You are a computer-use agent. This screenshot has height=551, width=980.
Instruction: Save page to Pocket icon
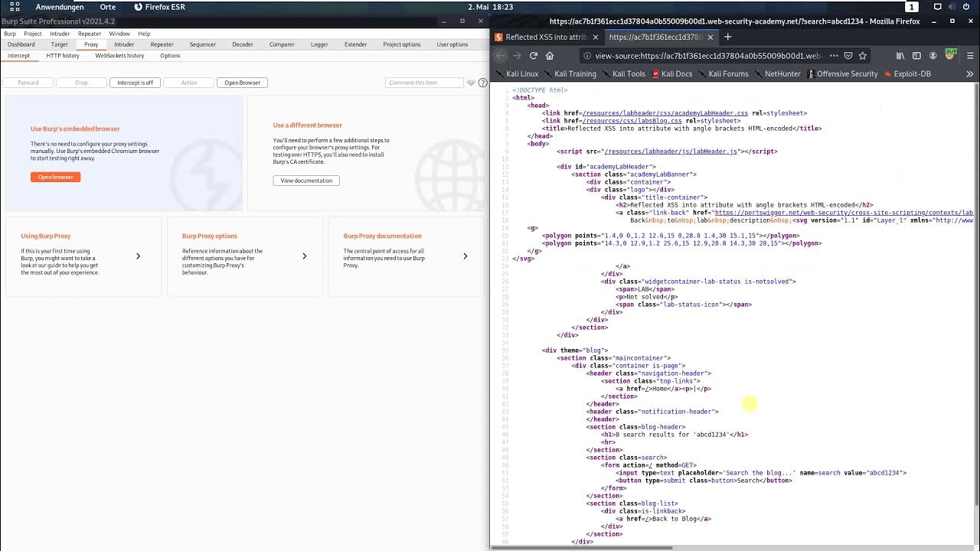tap(848, 55)
